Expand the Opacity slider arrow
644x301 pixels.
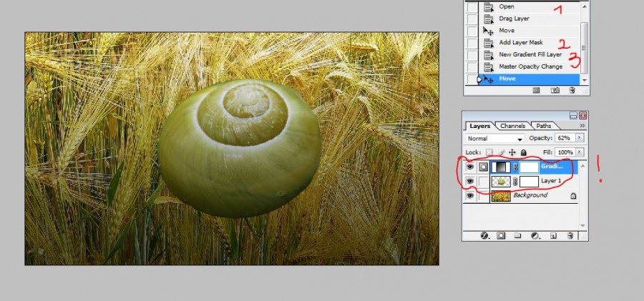[580, 138]
